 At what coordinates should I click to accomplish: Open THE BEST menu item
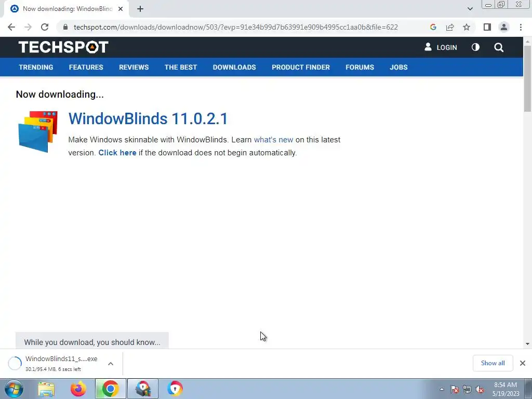coord(180,67)
